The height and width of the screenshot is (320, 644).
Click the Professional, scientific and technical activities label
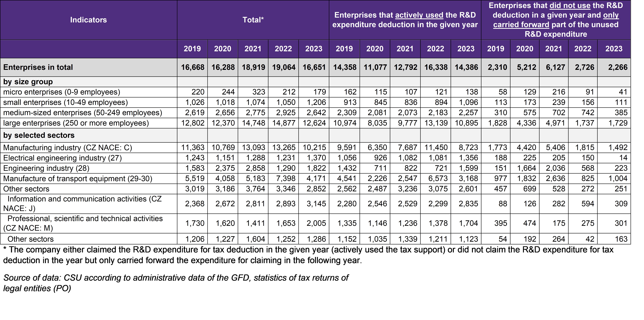[83, 223]
